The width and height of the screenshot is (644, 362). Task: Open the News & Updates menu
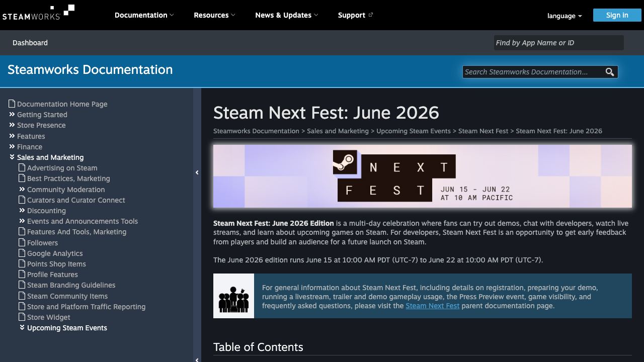point(286,15)
